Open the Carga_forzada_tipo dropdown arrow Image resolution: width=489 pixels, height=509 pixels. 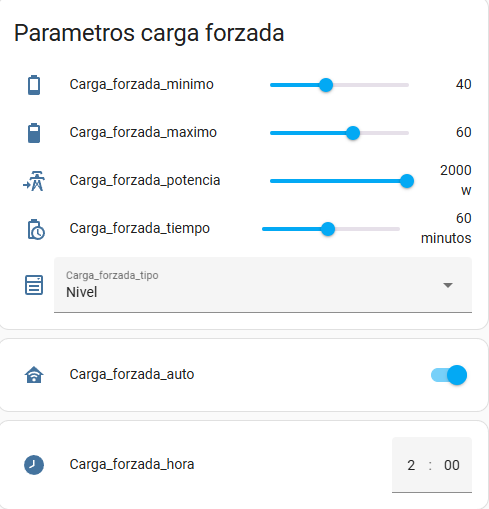point(448,285)
